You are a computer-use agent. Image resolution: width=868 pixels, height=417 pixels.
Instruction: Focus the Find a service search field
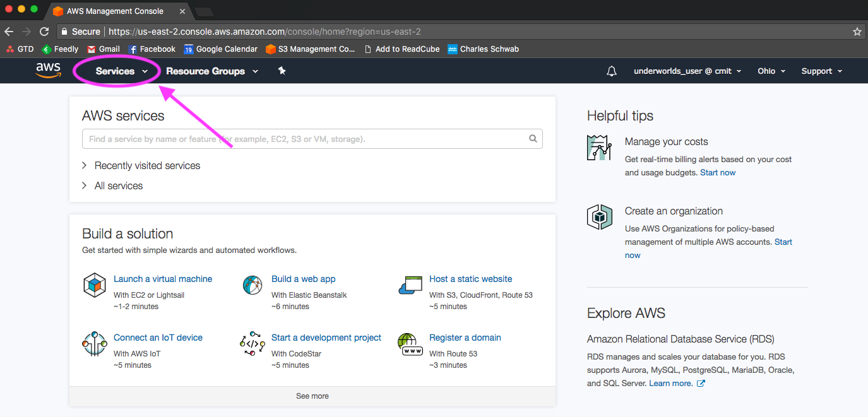(x=312, y=139)
